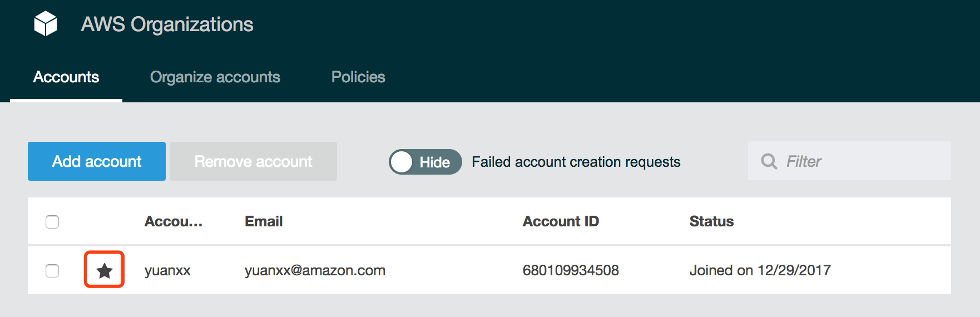Select the yuanxx account row checkbox
Viewport: 980px width, 317px height.
point(52,271)
